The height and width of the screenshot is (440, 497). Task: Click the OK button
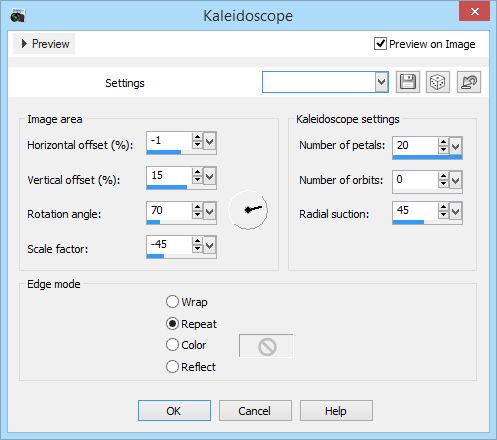[174, 411]
